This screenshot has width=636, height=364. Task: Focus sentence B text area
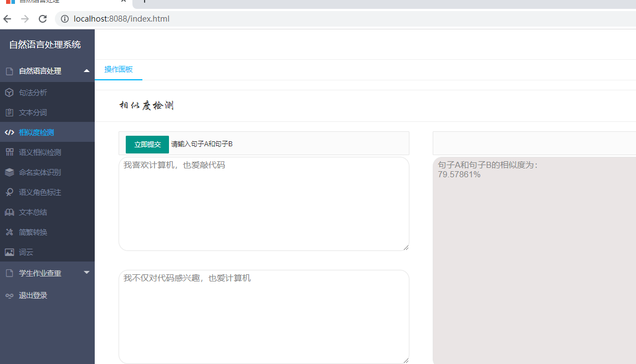(264, 317)
